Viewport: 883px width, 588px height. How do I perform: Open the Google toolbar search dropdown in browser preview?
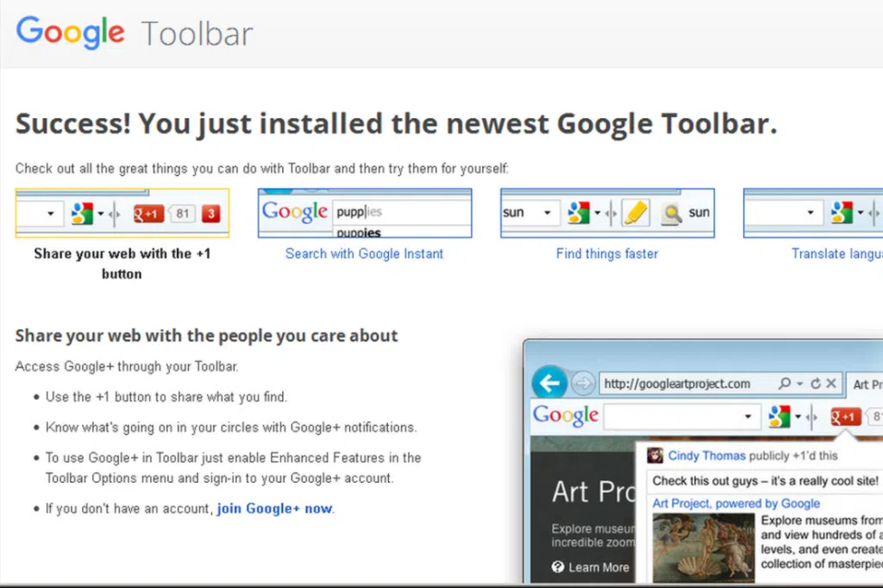tap(748, 417)
